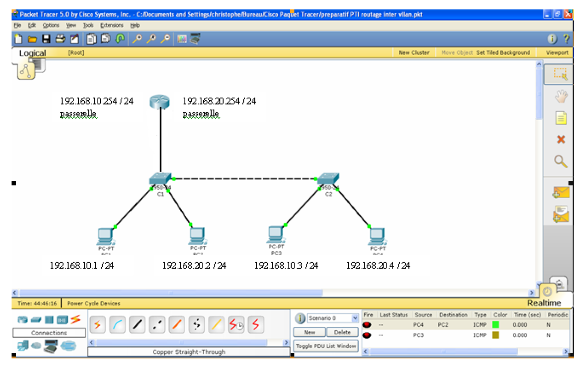Click the router device on canvas
The width and height of the screenshot is (588, 367).
coord(160,102)
